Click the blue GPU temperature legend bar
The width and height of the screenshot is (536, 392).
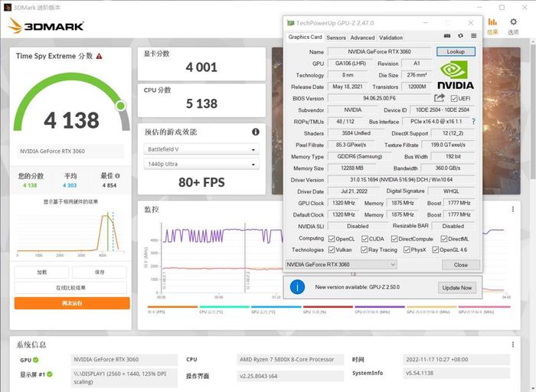click(276, 307)
